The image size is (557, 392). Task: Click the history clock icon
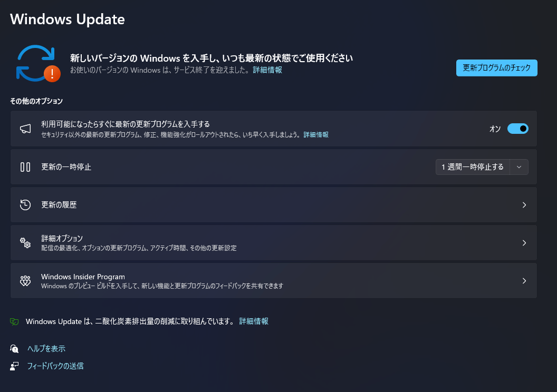coord(25,204)
